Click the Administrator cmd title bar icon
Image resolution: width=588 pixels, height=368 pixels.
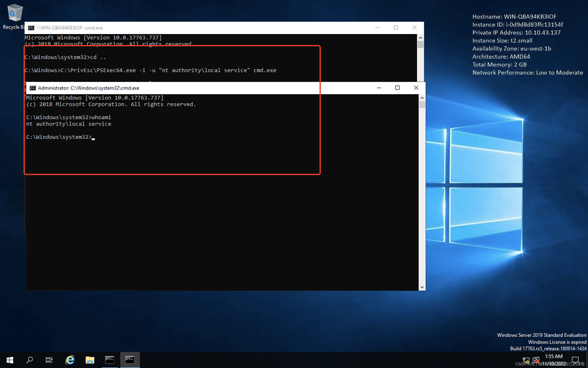33,88
